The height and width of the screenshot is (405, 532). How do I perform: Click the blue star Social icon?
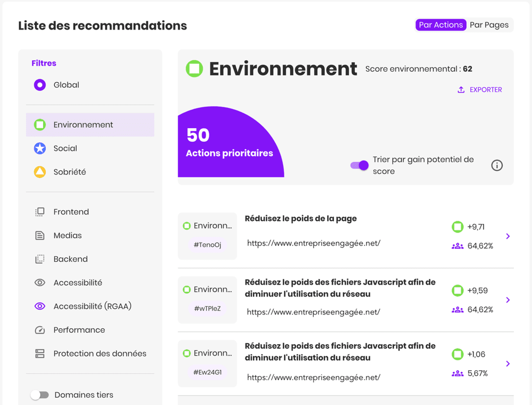coord(39,148)
